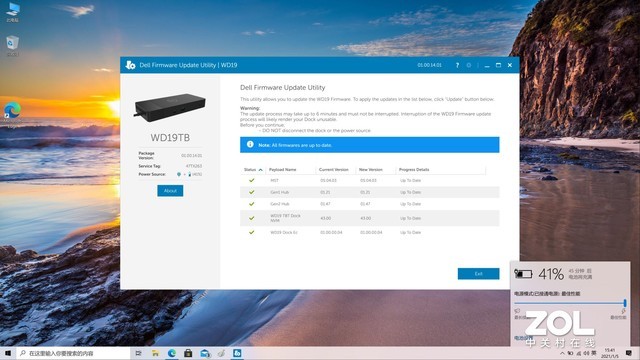
Task: Click the input method indicator in tray
Action: pyautogui.click(x=594, y=353)
